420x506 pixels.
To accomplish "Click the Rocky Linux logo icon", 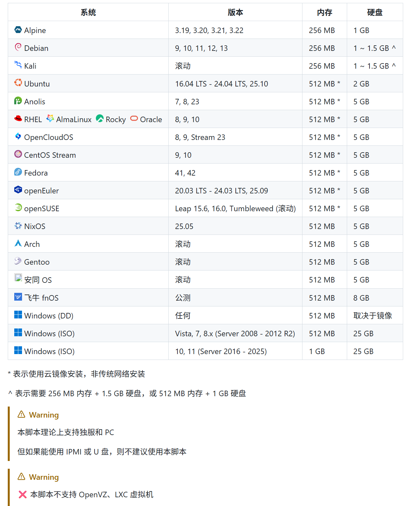I will [100, 119].
